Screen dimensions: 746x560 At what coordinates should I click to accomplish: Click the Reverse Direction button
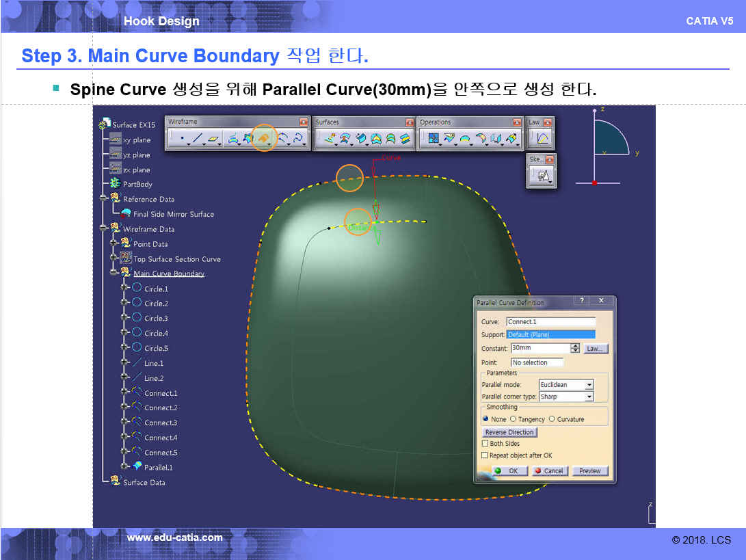(509, 432)
